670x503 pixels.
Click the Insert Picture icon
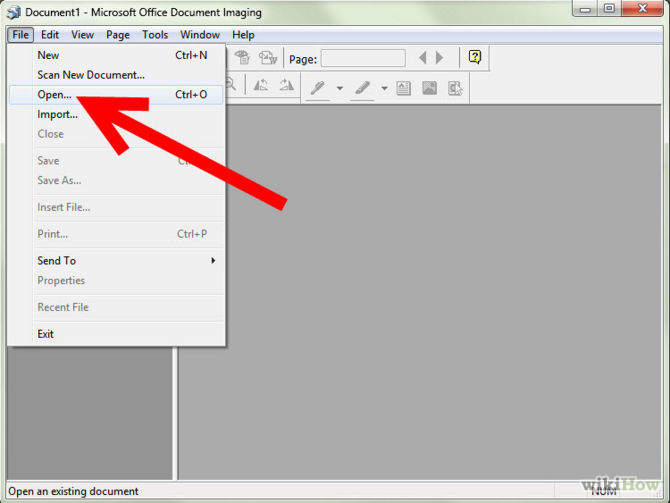[429, 88]
